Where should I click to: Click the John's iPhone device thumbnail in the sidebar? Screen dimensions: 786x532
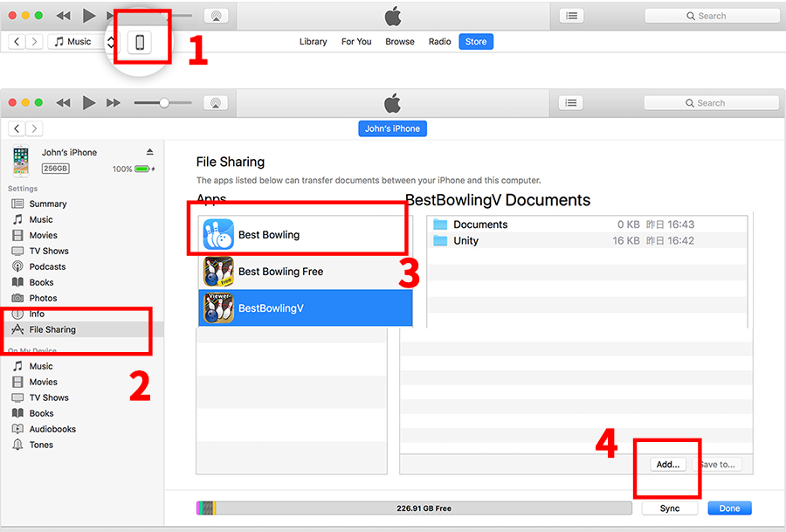pos(21,161)
